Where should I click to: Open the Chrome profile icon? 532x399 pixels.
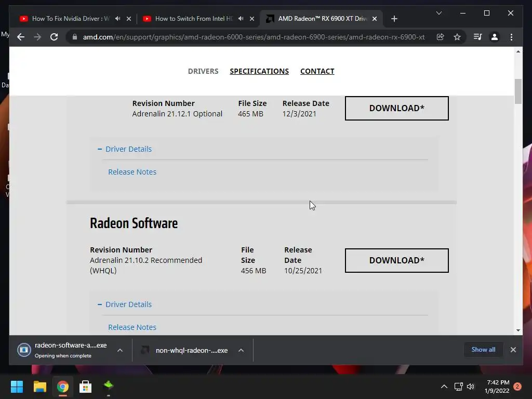(495, 37)
